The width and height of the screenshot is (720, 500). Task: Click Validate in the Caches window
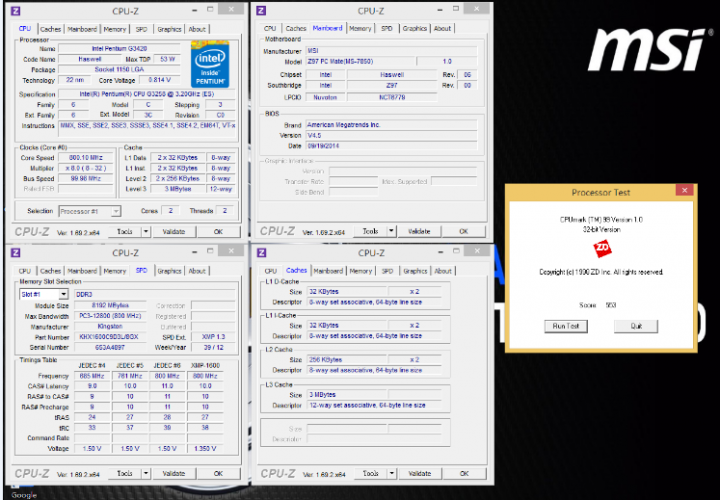click(x=420, y=473)
